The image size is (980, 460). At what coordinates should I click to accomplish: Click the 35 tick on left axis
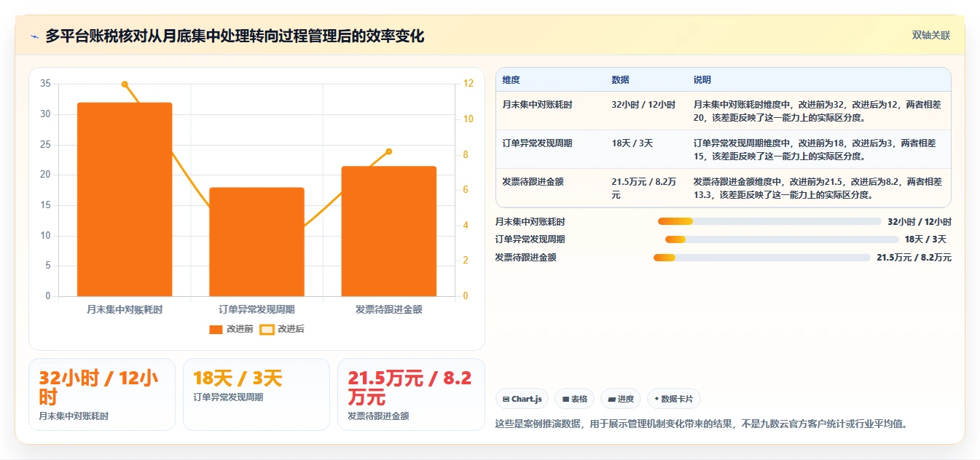click(x=45, y=84)
